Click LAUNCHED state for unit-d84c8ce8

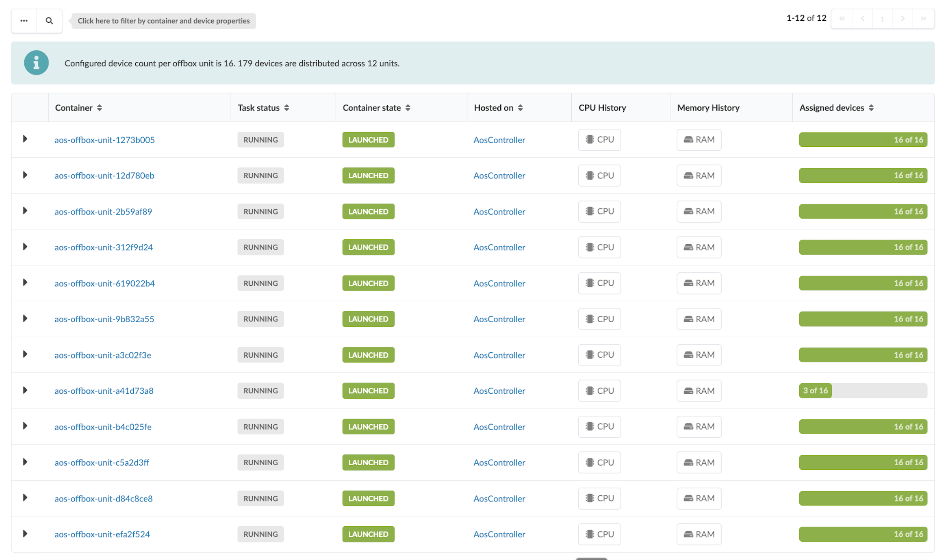368,498
